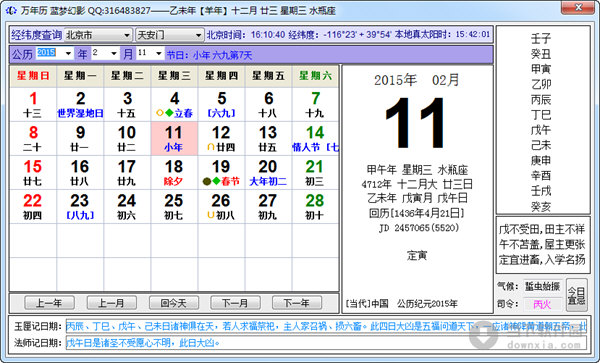Select February 12 廿四 cell
This screenshot has width=600, height=363.
[x=222, y=138]
